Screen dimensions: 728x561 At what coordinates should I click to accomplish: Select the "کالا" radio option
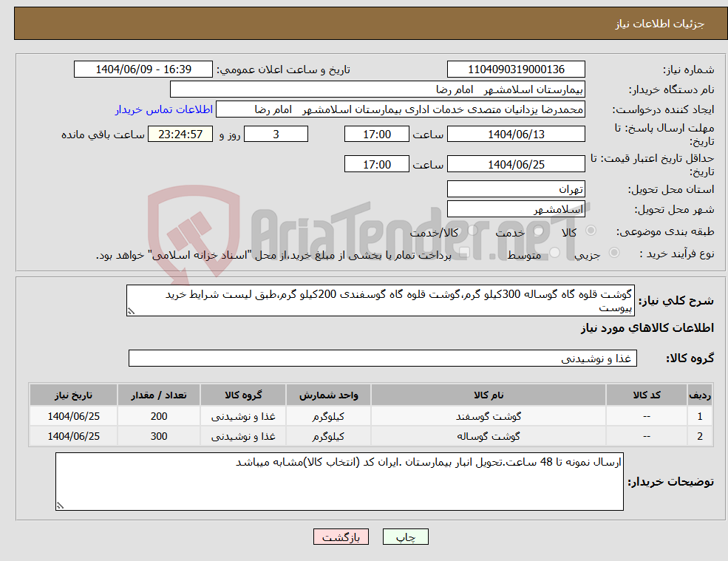pyautogui.click(x=589, y=231)
